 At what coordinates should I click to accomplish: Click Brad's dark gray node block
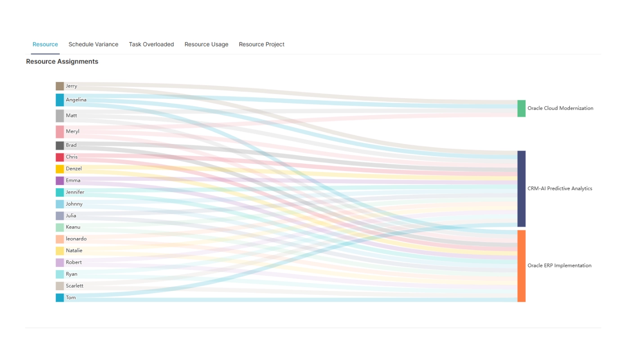click(x=60, y=145)
